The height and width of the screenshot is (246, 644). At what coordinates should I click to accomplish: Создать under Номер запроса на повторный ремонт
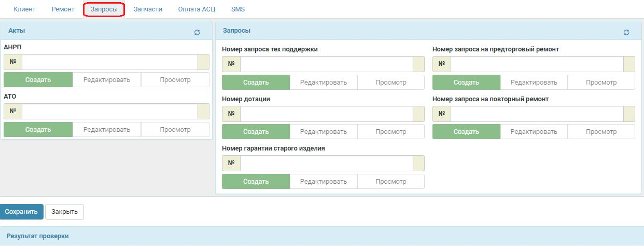coord(467,132)
